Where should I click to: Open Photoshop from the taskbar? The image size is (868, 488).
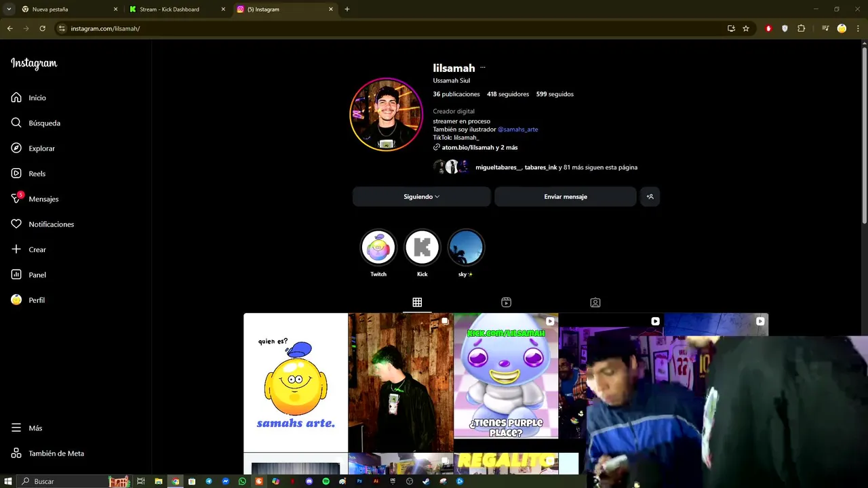coord(359,481)
